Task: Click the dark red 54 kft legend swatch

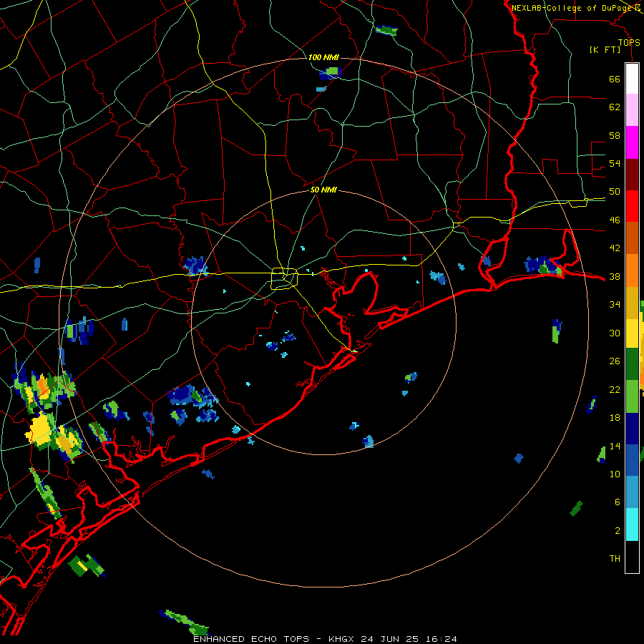Action: [632, 174]
